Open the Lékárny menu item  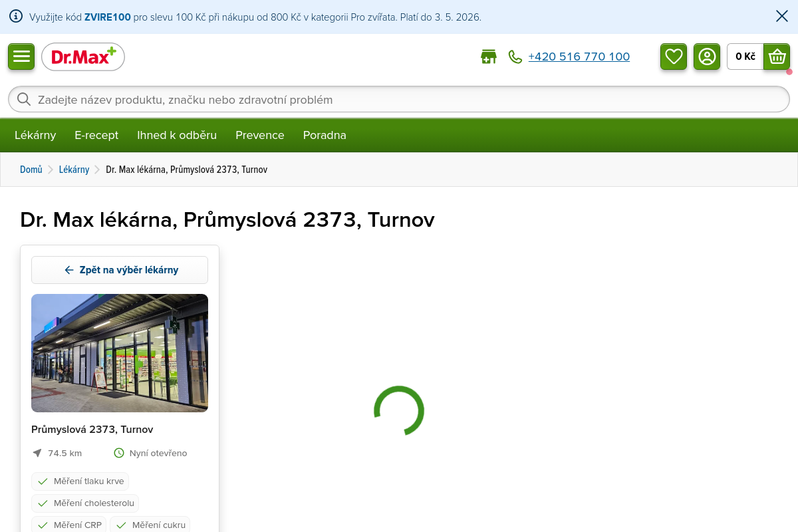coord(35,135)
